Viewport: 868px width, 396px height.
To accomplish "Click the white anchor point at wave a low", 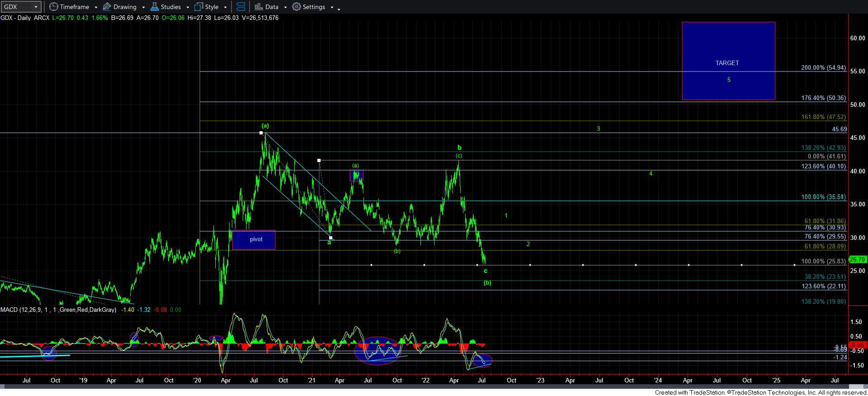I will pos(331,238).
